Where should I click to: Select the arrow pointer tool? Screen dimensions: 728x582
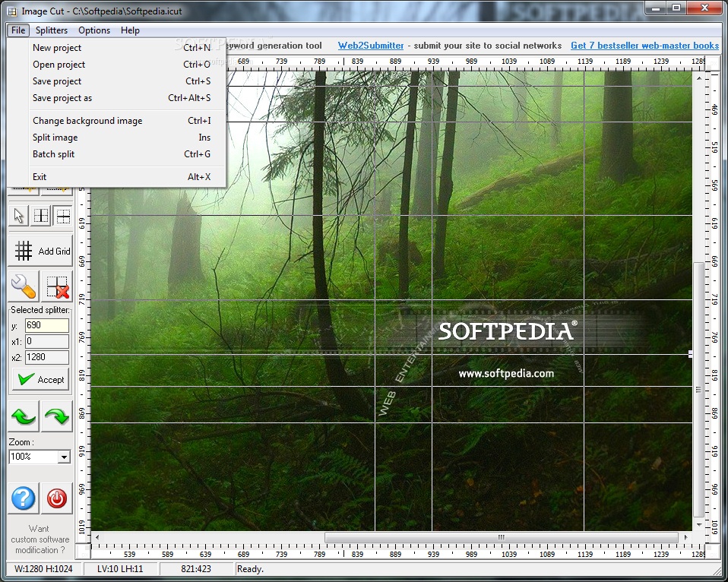click(19, 217)
